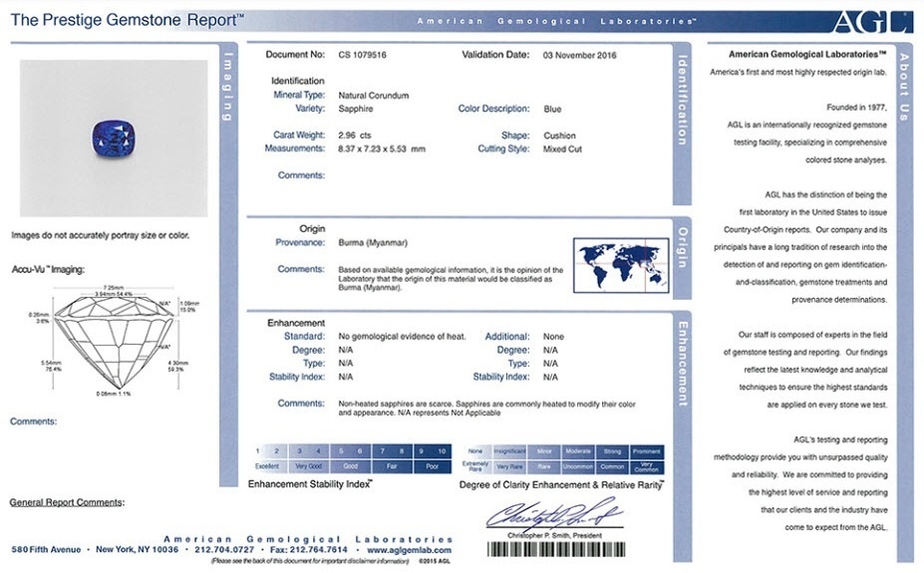Click the Prominent clarity enhancement swatch
The width and height of the screenshot is (924, 573).
pos(646,451)
